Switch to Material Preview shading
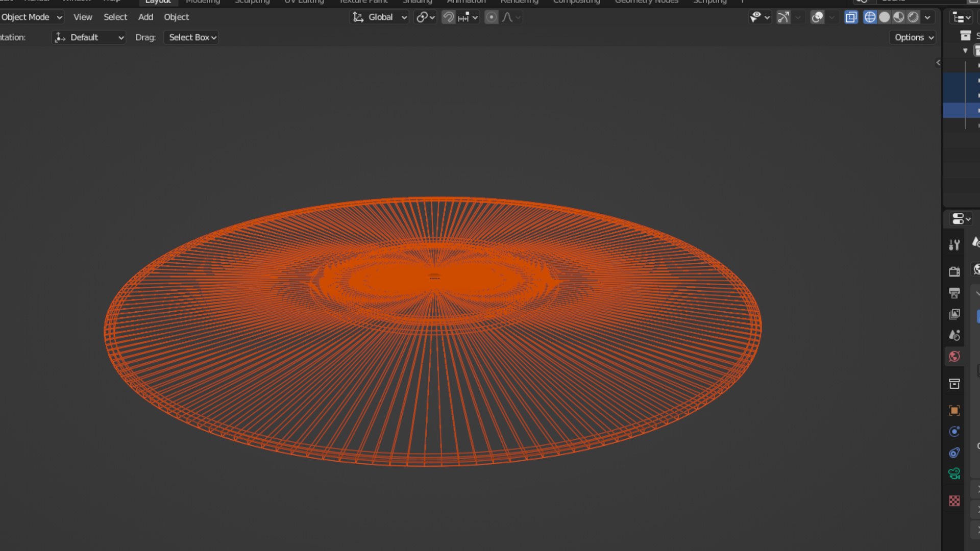The width and height of the screenshot is (980, 551). [x=899, y=17]
